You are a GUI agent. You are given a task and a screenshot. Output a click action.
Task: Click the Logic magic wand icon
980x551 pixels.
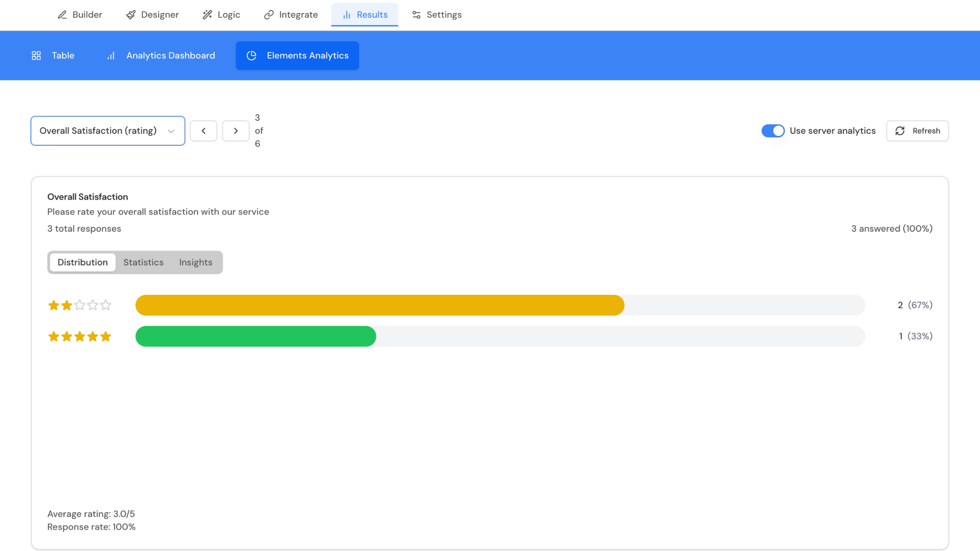click(x=207, y=15)
